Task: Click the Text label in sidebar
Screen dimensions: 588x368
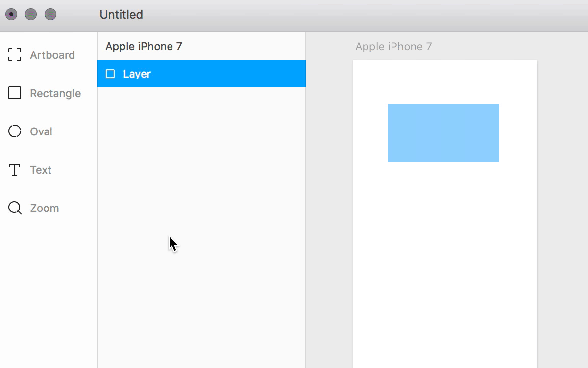Action: click(x=41, y=170)
